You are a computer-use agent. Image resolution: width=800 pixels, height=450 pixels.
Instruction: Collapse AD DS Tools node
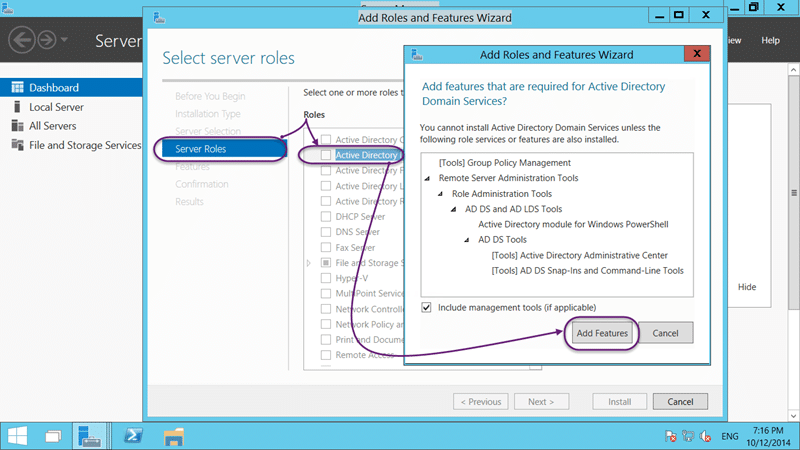[467, 240]
